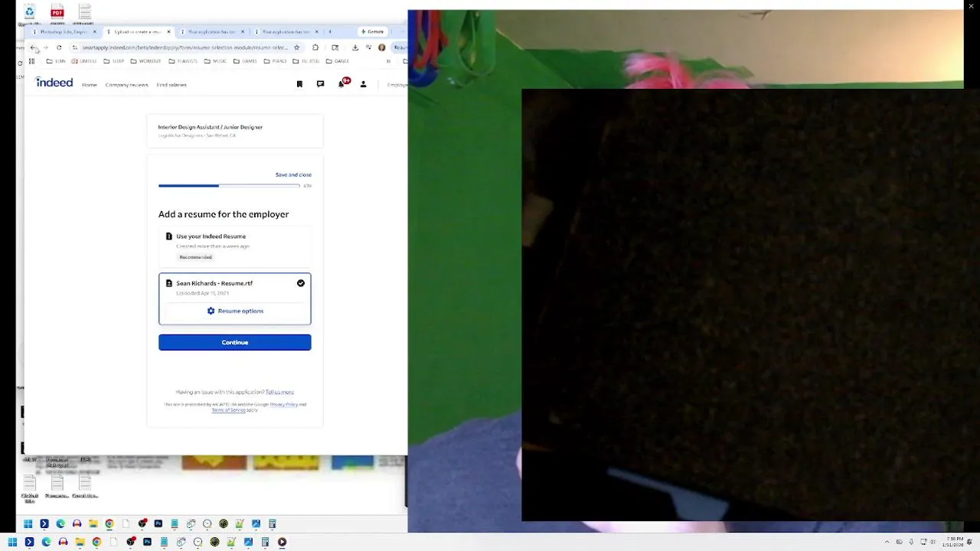Viewport: 980px width, 551px height.
Task: Open the MUSIC bookmarks folder
Action: 215,61
